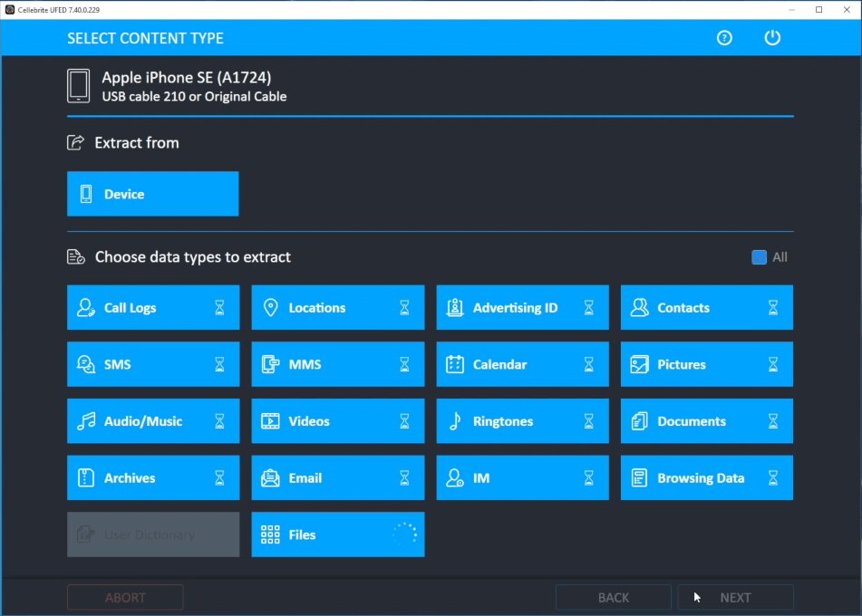Click the ABORT button

(125, 597)
